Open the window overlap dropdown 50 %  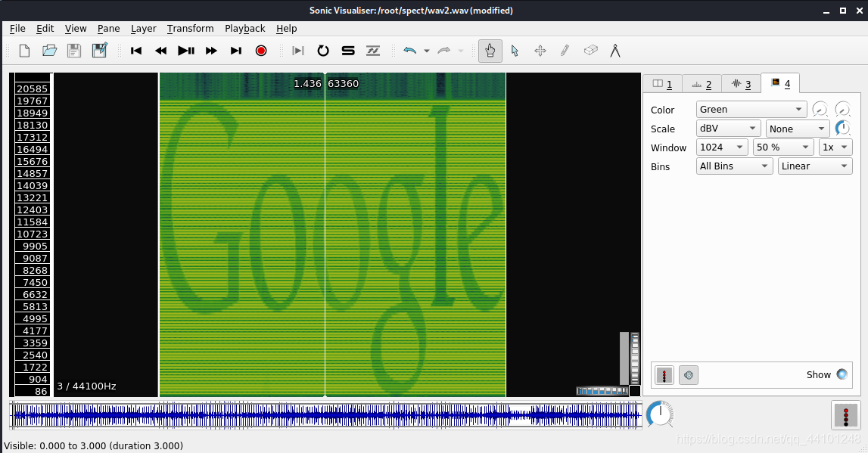coord(782,147)
